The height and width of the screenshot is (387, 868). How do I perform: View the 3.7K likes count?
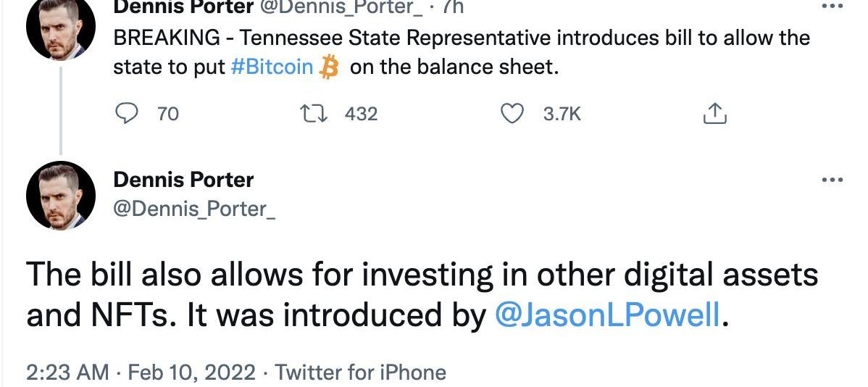click(x=562, y=114)
